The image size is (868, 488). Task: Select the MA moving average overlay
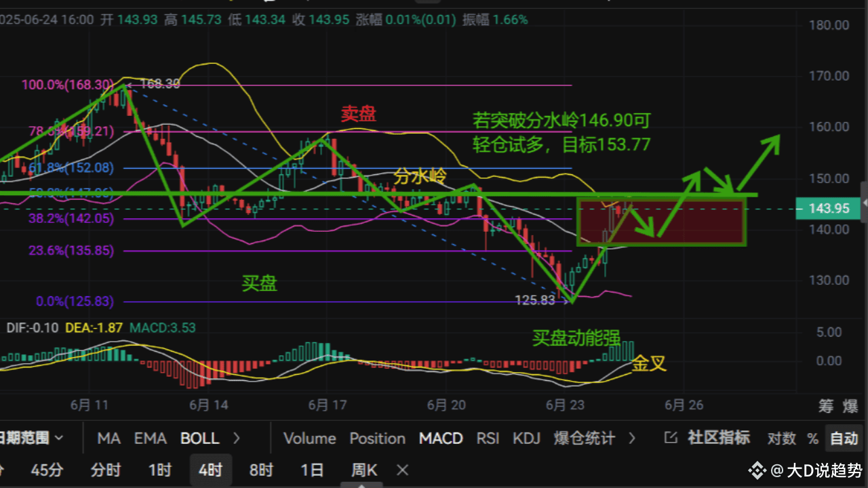[x=108, y=439]
